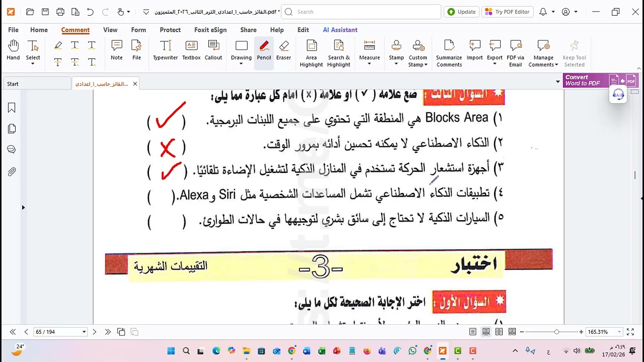
Task: Switch to the Home tab
Action: [39, 30]
